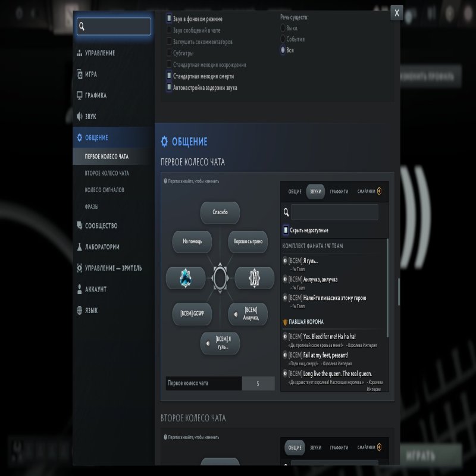Viewport: 476px width, 476px height.
Task: Click the Спасибо button on the chat wheel
Action: coord(220,213)
